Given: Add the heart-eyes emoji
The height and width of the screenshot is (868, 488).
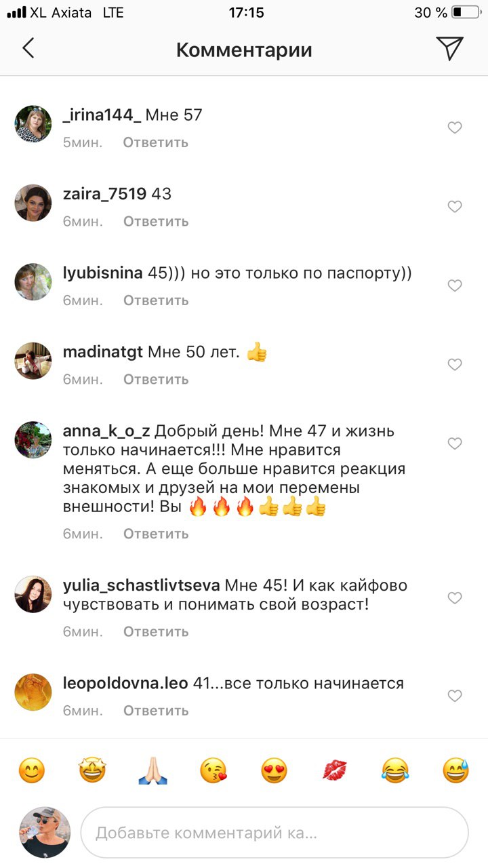Looking at the screenshot, I should click(x=274, y=771).
